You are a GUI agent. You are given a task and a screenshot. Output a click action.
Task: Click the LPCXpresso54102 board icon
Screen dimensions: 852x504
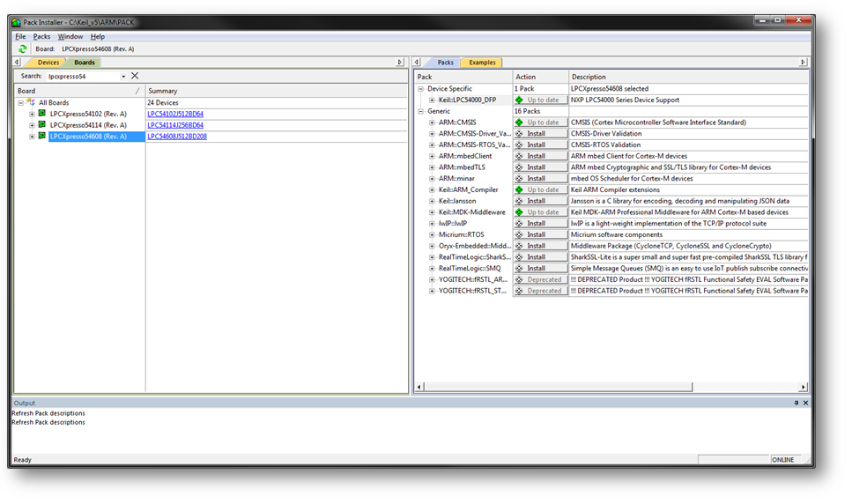coord(41,114)
